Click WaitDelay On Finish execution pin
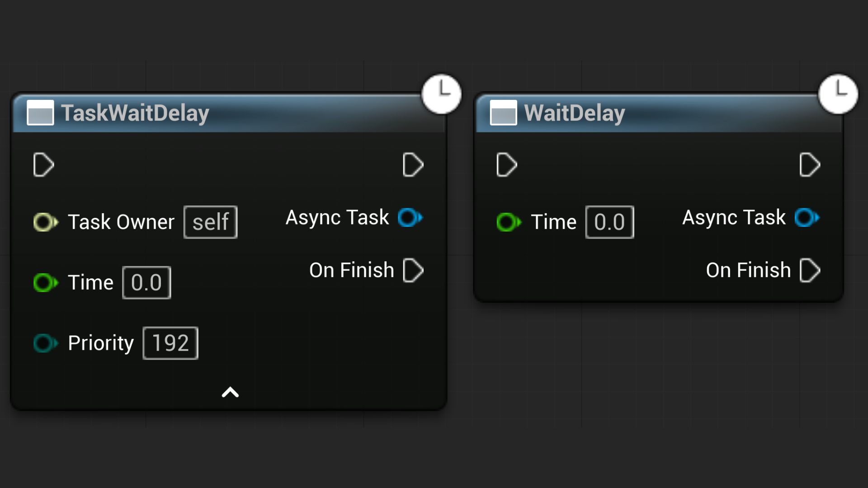The width and height of the screenshot is (868, 488). (x=809, y=270)
